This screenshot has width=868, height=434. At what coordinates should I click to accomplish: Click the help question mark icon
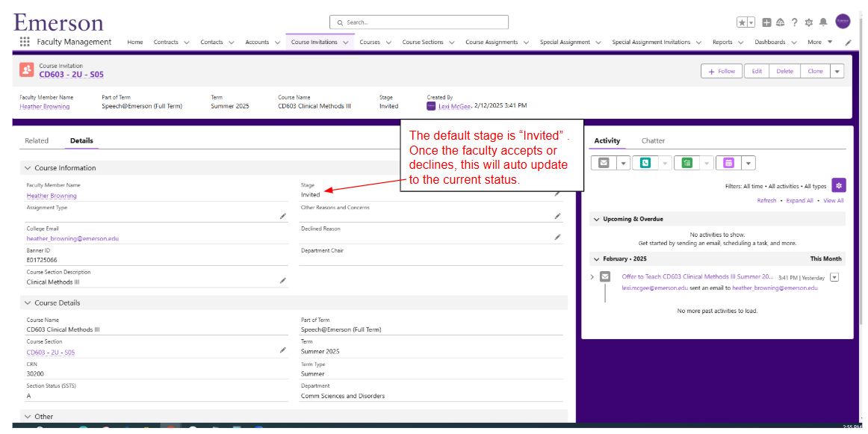(x=794, y=22)
